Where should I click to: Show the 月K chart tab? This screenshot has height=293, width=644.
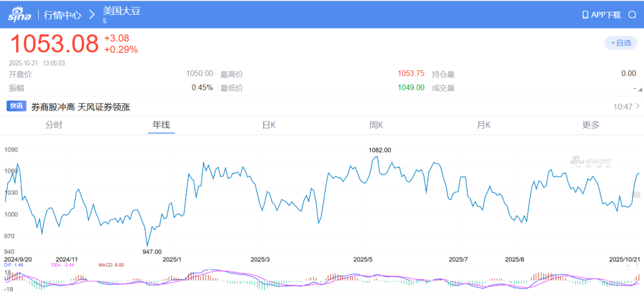pos(483,125)
